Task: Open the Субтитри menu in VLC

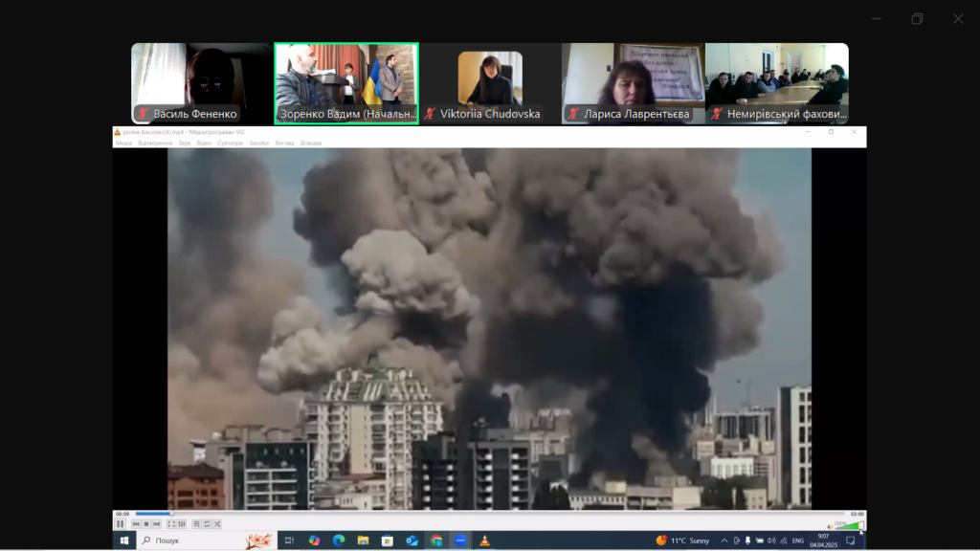Action: tap(230, 143)
